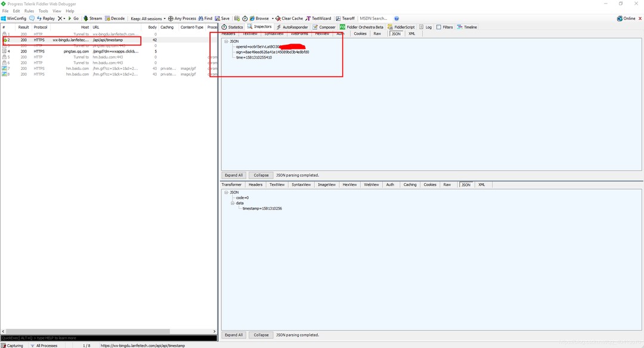Screen dimensions: 644x348
Task: Click Clear Cache in toolbar
Action: pos(289,19)
